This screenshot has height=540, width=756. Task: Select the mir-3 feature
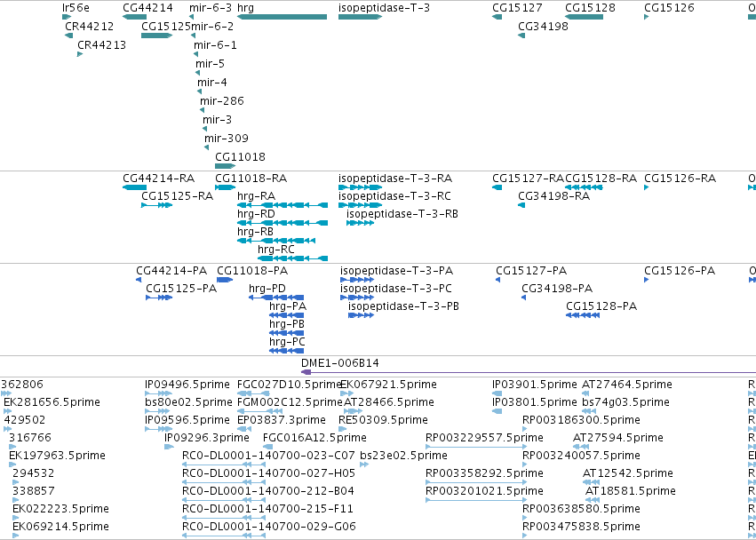click(x=205, y=129)
